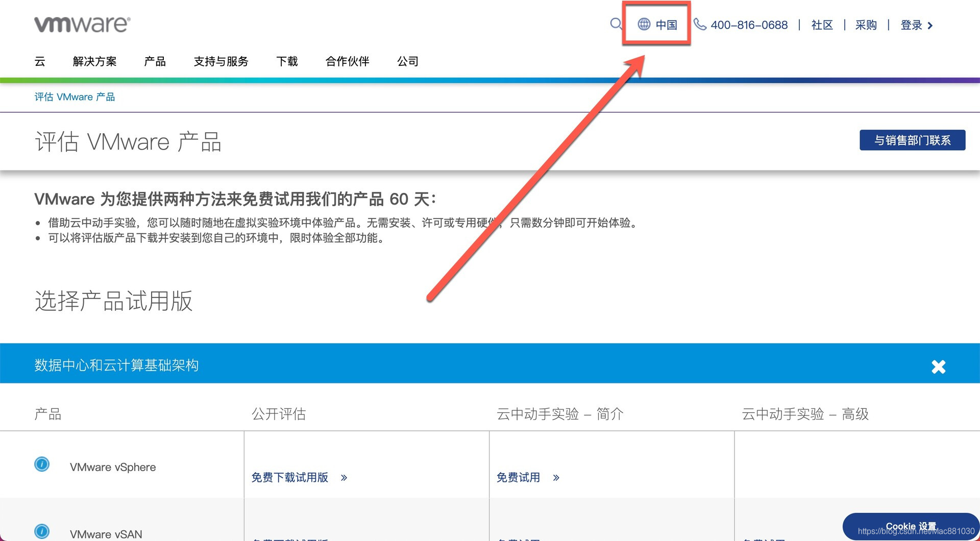Open the 支持与服务 menu

pyautogui.click(x=221, y=62)
